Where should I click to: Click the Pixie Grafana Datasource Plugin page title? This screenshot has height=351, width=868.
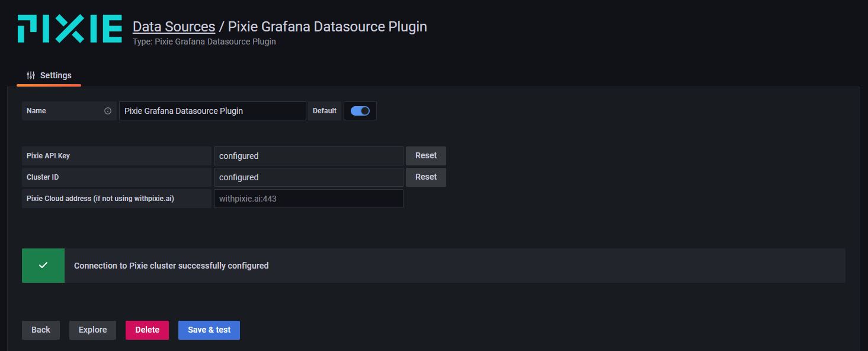pos(327,27)
